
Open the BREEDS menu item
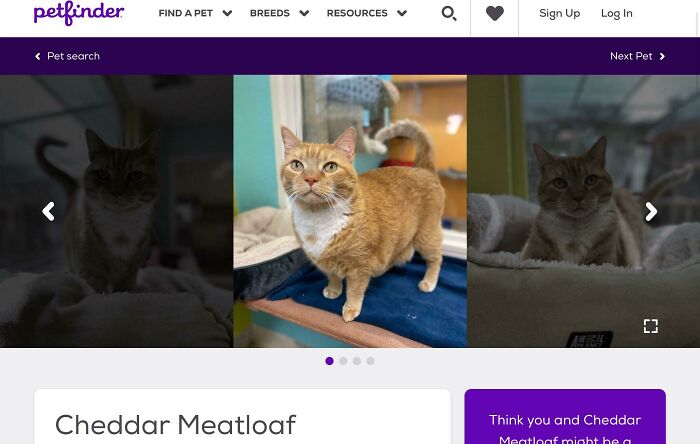(x=270, y=13)
